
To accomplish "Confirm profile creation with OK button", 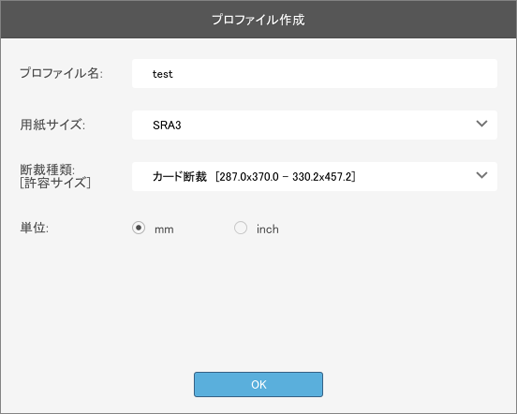I will tap(258, 384).
